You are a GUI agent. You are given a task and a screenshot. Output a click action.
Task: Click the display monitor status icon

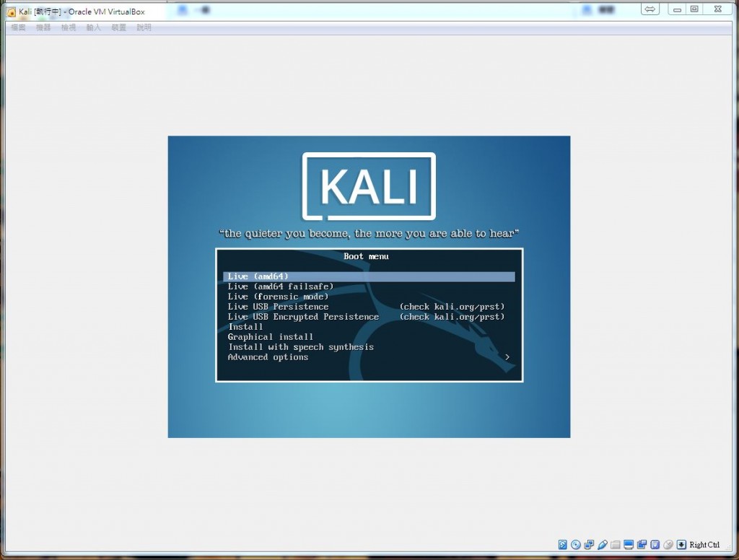[x=629, y=545]
